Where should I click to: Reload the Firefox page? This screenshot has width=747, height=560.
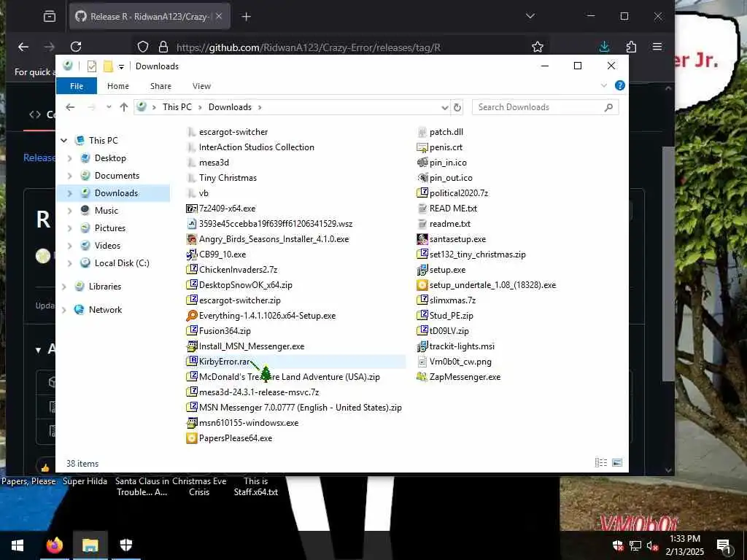click(x=76, y=47)
